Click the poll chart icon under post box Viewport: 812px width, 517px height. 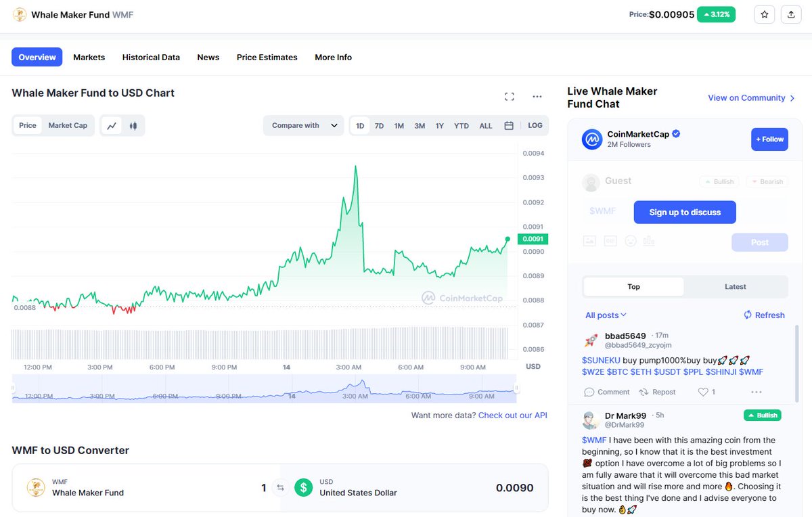(x=649, y=240)
